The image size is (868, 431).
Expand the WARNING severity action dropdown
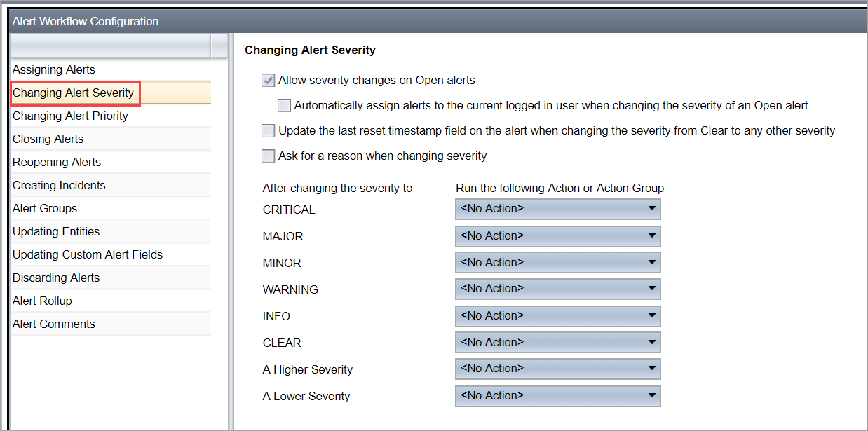pyautogui.click(x=558, y=289)
